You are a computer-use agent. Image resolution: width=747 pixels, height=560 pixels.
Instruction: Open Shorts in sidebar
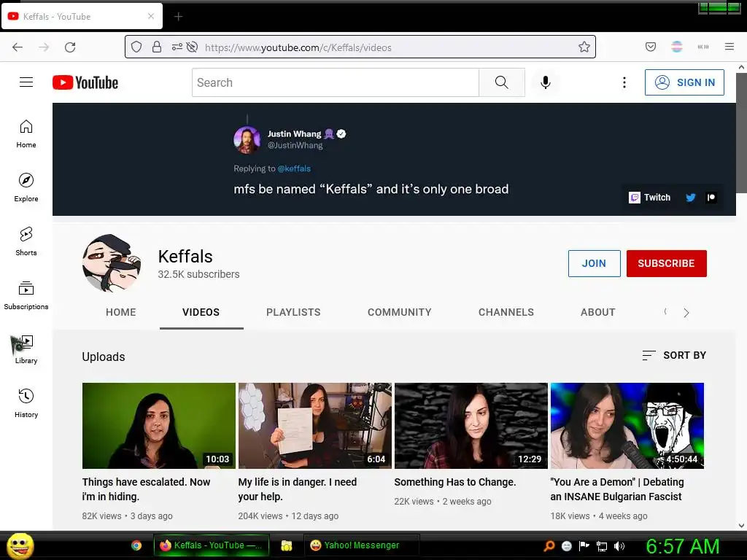[x=26, y=241]
